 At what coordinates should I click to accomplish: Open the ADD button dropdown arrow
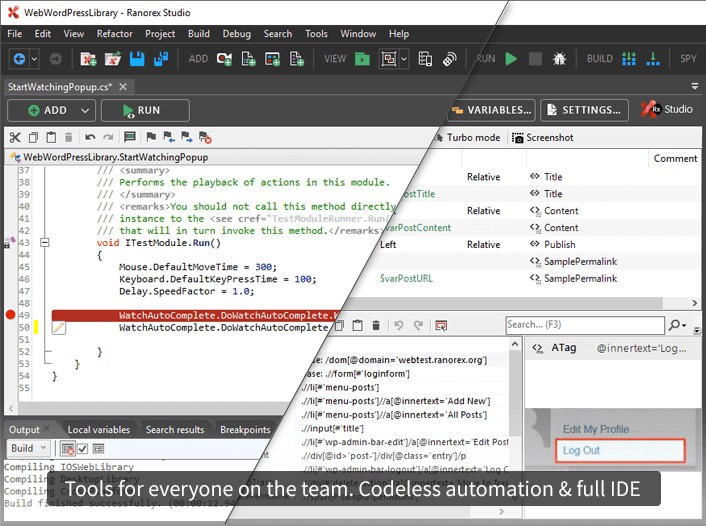[x=84, y=110]
